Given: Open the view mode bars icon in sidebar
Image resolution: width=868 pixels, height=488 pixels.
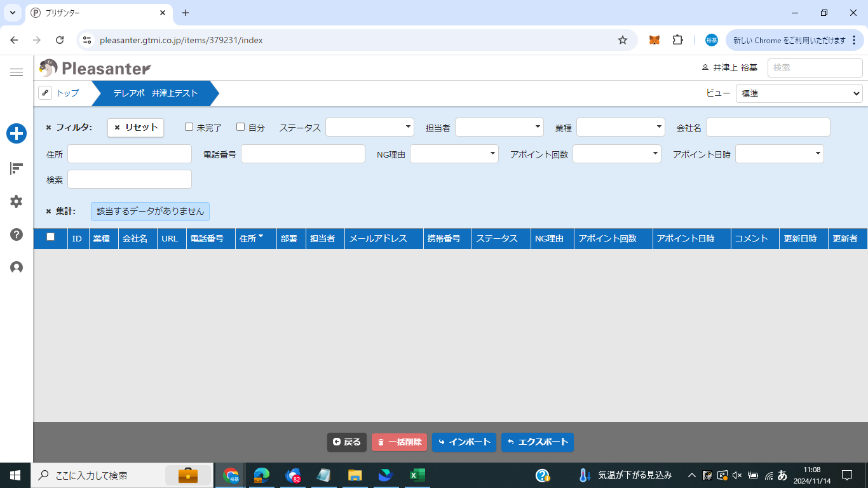Looking at the screenshot, I should pyautogui.click(x=17, y=168).
